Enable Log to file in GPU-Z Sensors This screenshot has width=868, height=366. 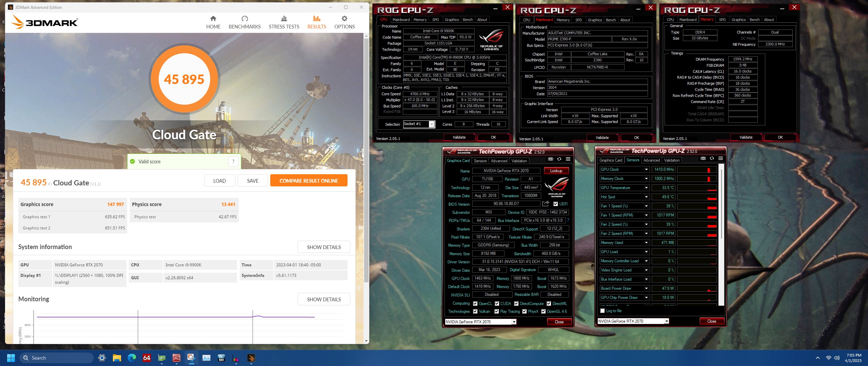[x=603, y=311]
